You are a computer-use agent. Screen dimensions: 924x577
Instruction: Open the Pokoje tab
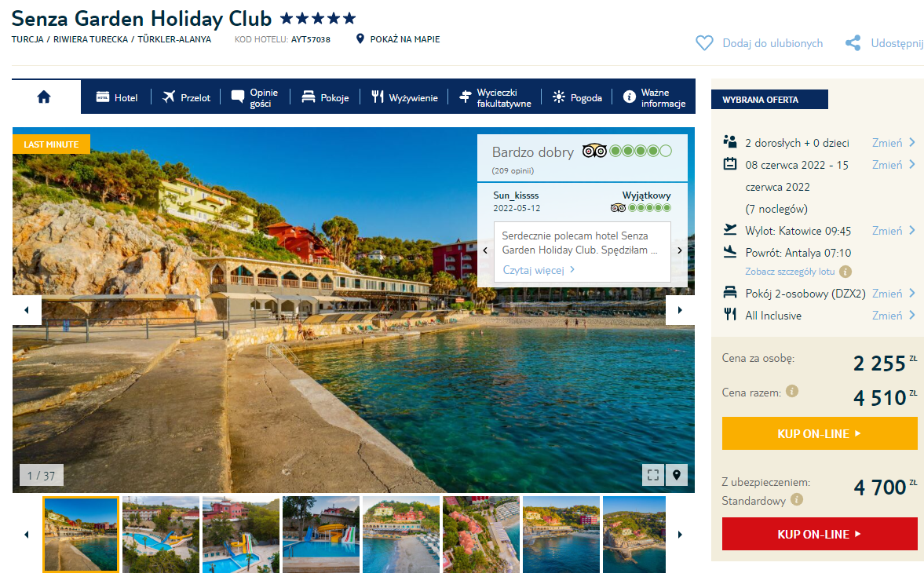(x=325, y=97)
